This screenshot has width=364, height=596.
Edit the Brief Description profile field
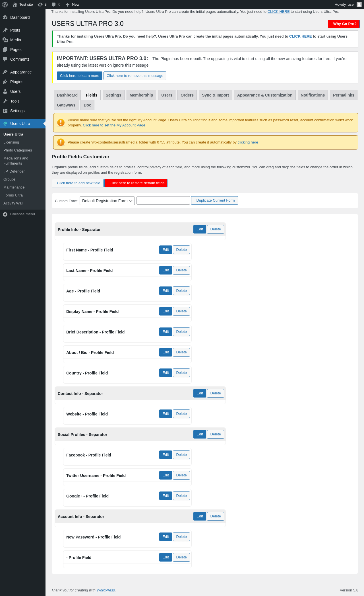pos(166,332)
